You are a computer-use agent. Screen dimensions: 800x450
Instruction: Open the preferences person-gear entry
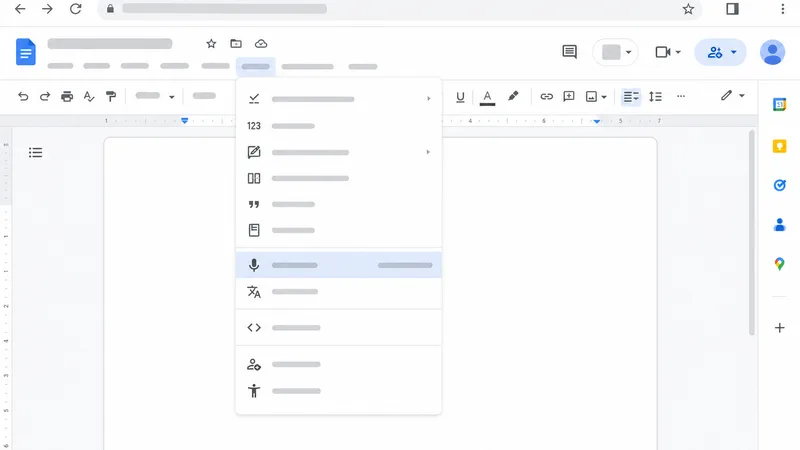339,364
